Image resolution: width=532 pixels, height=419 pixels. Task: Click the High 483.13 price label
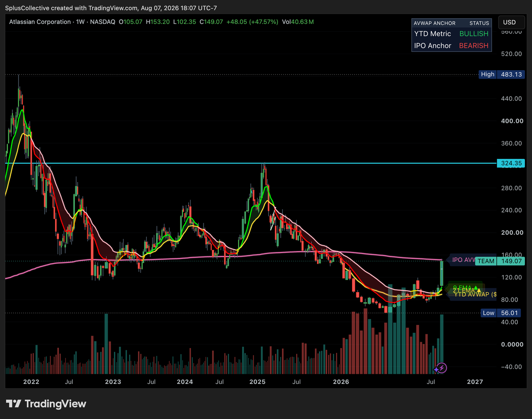tap(501, 75)
